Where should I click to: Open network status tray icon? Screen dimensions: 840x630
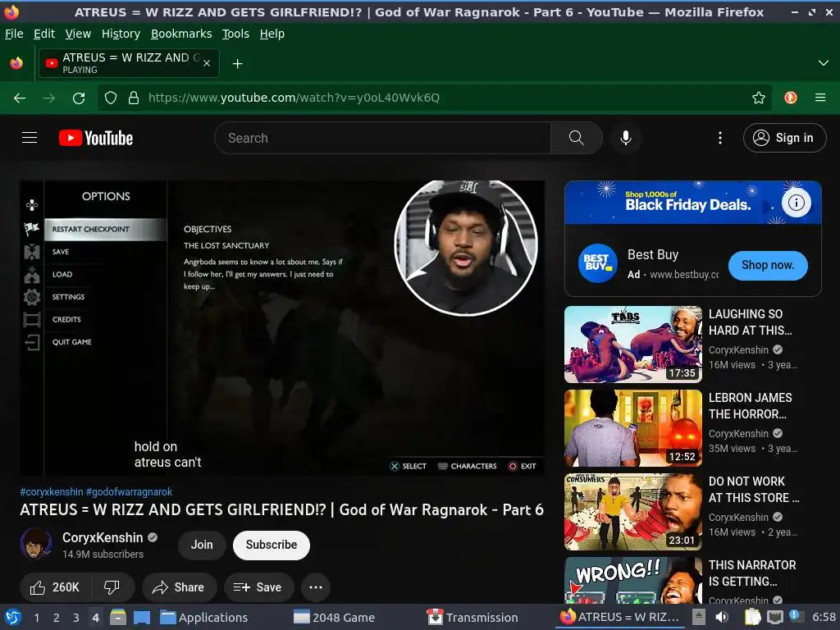774,617
